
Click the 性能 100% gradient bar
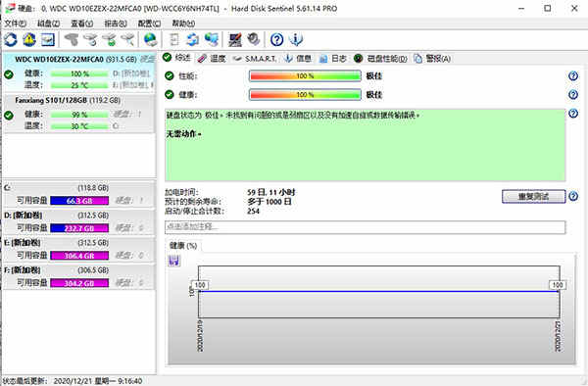point(305,76)
